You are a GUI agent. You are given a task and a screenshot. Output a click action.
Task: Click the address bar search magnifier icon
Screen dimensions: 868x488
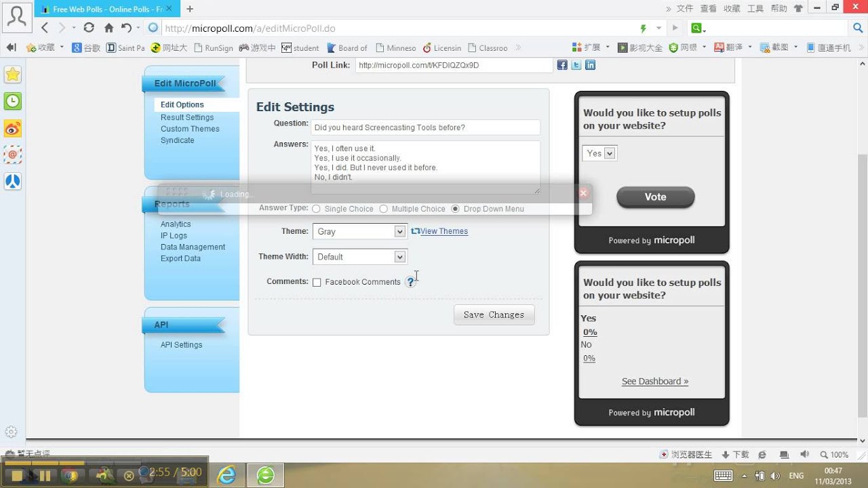[858, 28]
